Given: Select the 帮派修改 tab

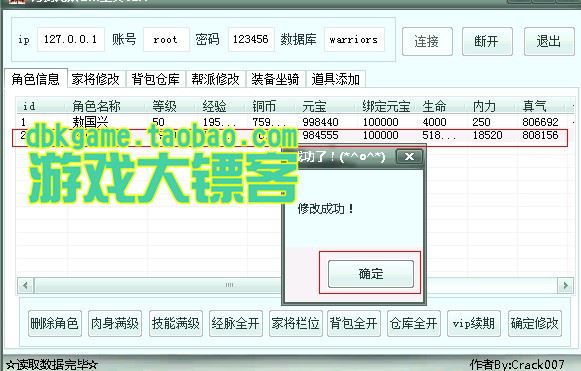Looking at the screenshot, I should tap(216, 79).
